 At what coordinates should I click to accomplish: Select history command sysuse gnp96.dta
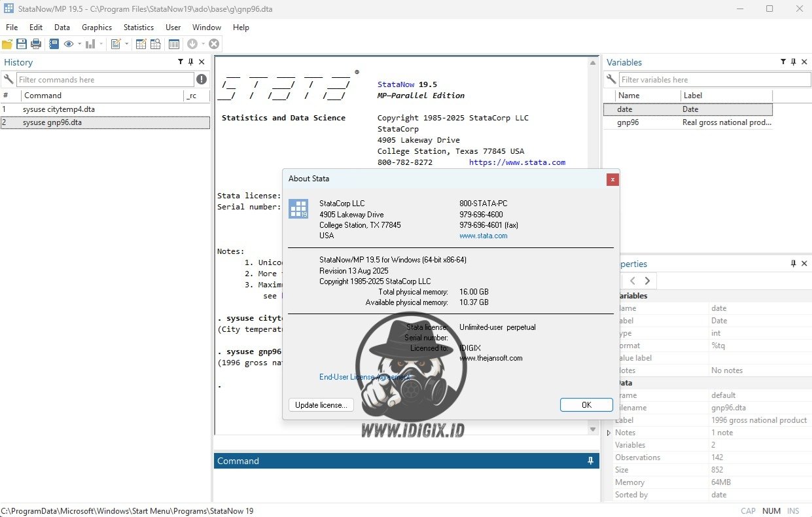[x=105, y=122]
